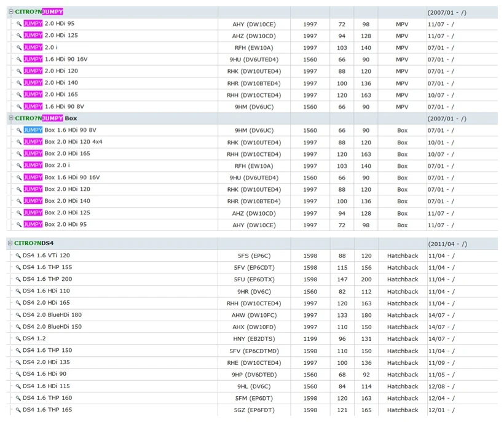Click the 11/09 - / date of DS4 2.0 HDi 135
Screen dimensions: 504x422
(441, 363)
